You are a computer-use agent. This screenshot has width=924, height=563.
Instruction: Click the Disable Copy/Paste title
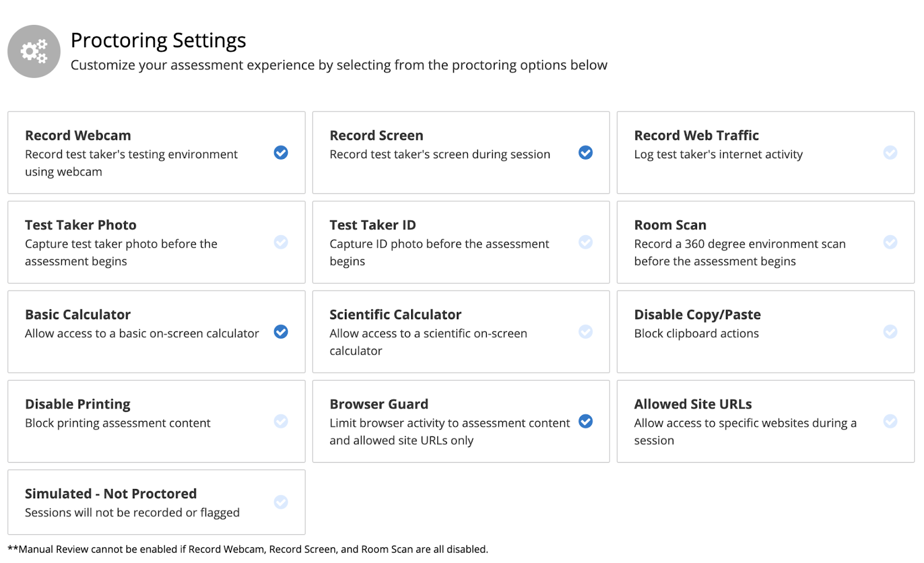pos(698,315)
